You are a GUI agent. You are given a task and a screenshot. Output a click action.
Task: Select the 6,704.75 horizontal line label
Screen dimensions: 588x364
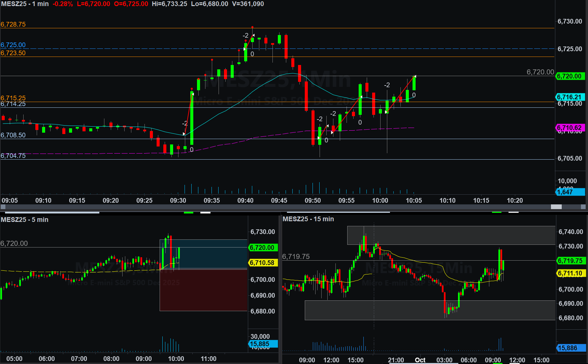13,156
